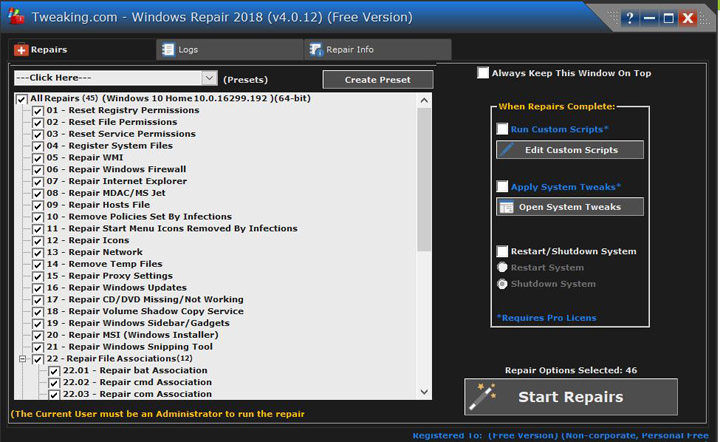The image size is (720, 442).
Task: Uncheck 07 - Repair Internet Explorer
Action: 38,182
